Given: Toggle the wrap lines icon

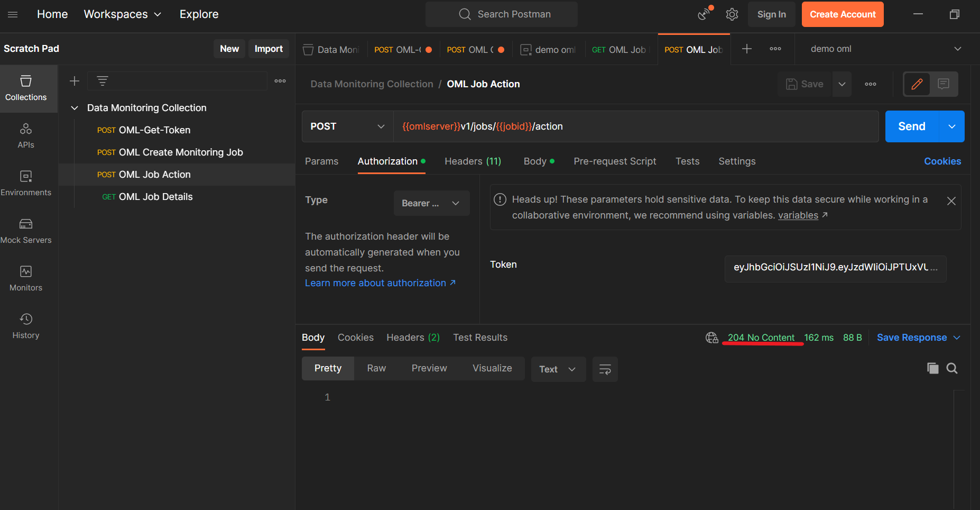Looking at the screenshot, I should (x=605, y=369).
